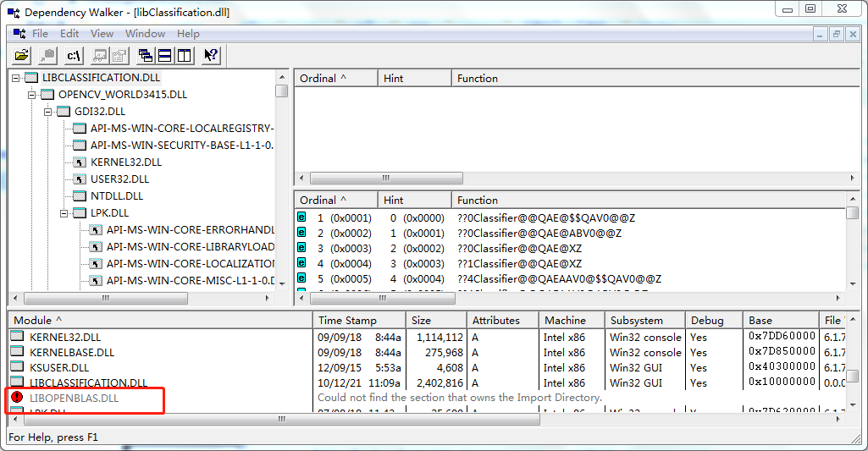Collapse the GDI32.DLL tree node
Viewport: 868px width, 451px height.
47,112
